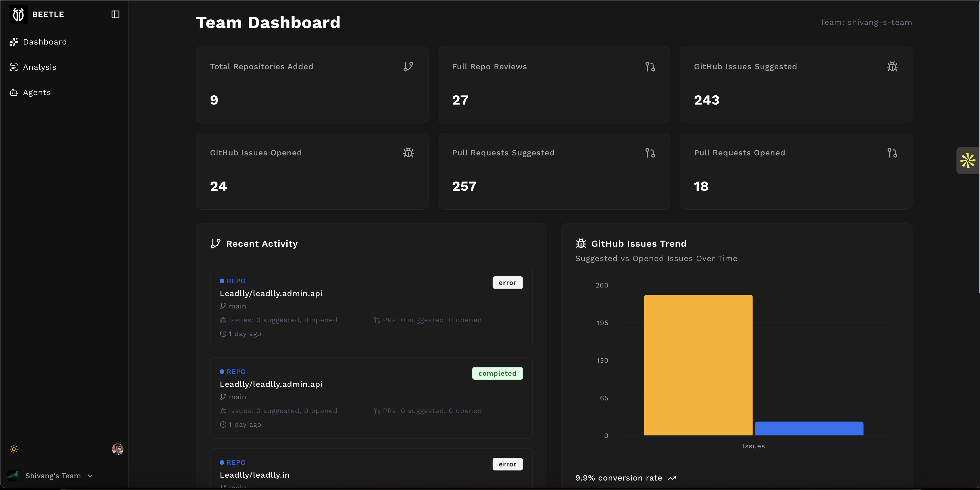Open the Dashboard menu item

tap(45, 42)
